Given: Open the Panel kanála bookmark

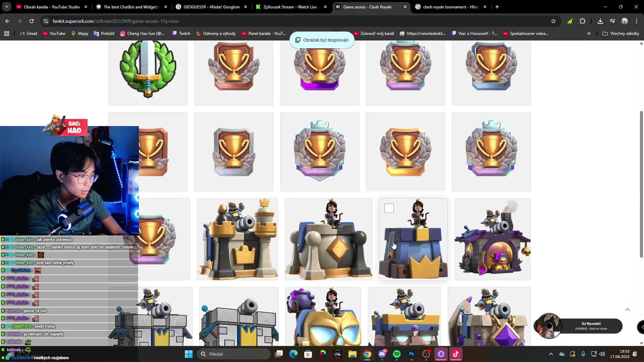Looking at the screenshot, I should [263, 34].
